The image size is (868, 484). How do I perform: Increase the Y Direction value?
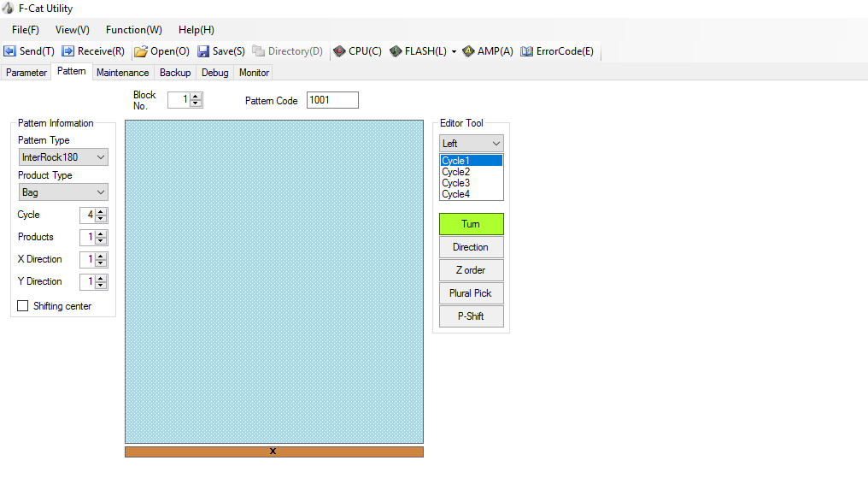pos(101,278)
